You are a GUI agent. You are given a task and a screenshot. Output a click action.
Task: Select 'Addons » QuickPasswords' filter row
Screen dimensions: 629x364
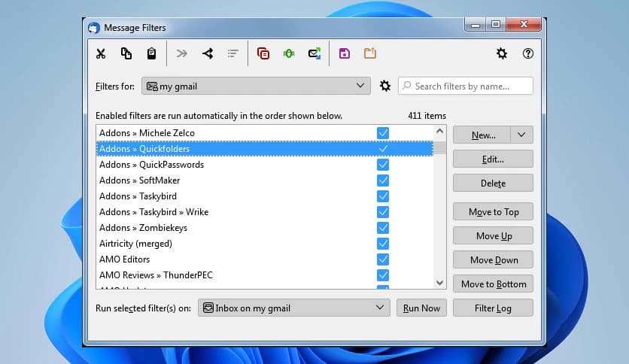pyautogui.click(x=265, y=165)
